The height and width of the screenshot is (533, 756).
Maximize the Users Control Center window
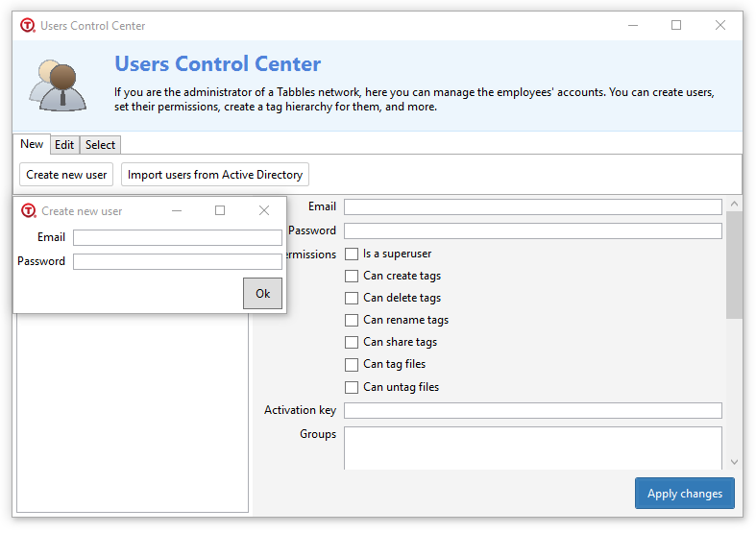coord(676,25)
